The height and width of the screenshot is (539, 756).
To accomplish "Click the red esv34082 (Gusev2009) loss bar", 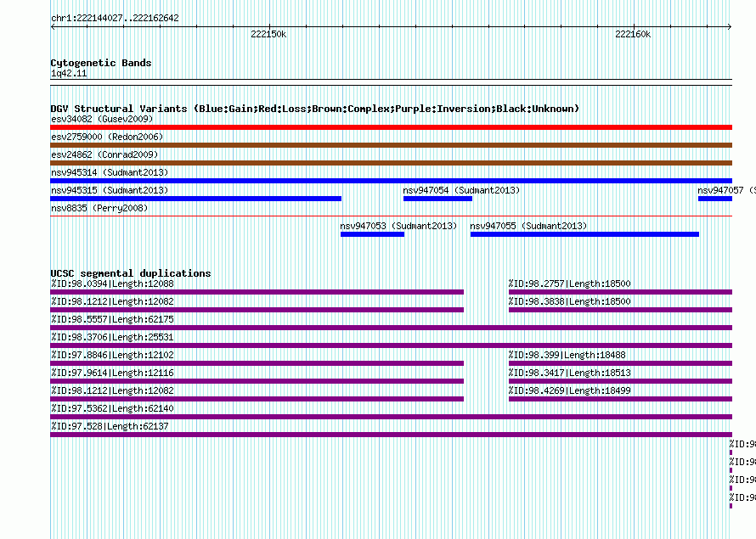I will pyautogui.click(x=391, y=127).
